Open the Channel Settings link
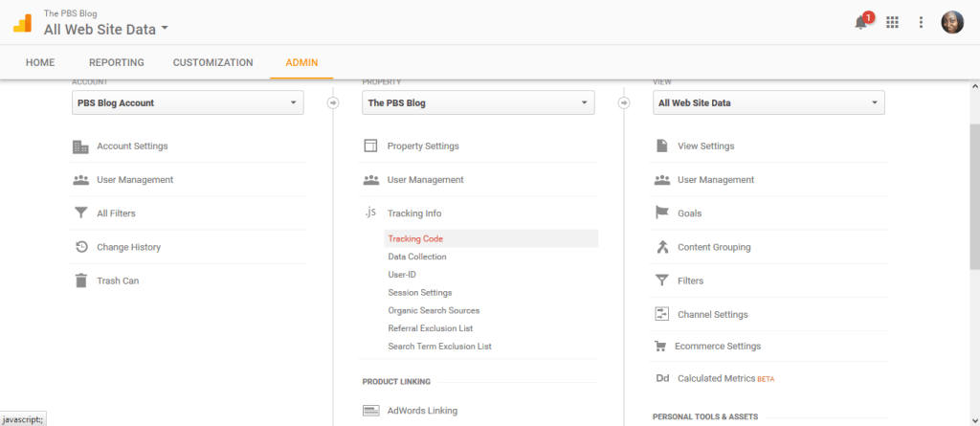Screen dimensions: 980x426 coord(712,315)
